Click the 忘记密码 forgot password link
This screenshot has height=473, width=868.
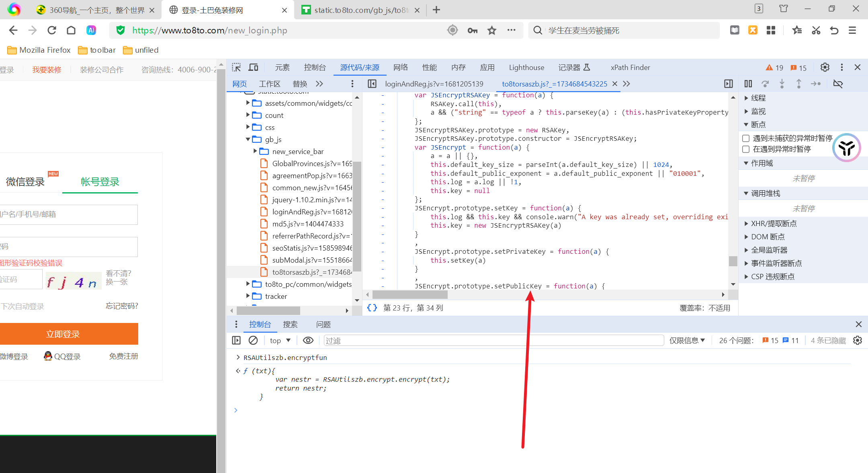click(122, 306)
